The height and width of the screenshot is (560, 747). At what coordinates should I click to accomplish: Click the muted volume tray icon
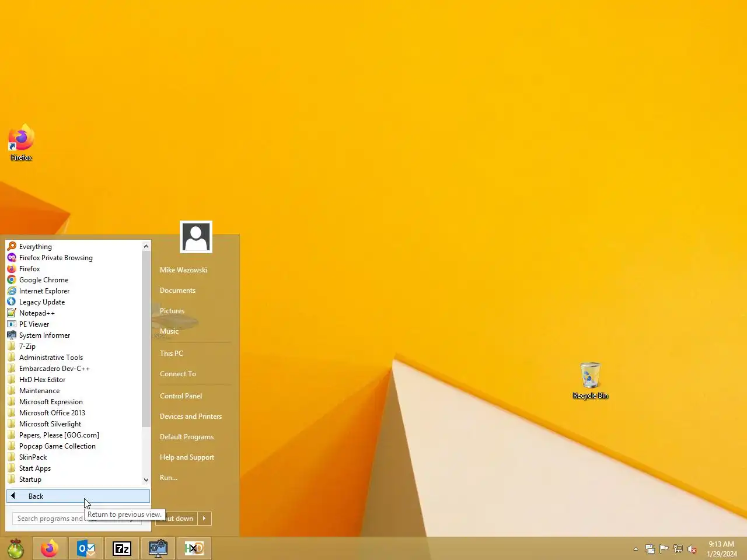(692, 549)
